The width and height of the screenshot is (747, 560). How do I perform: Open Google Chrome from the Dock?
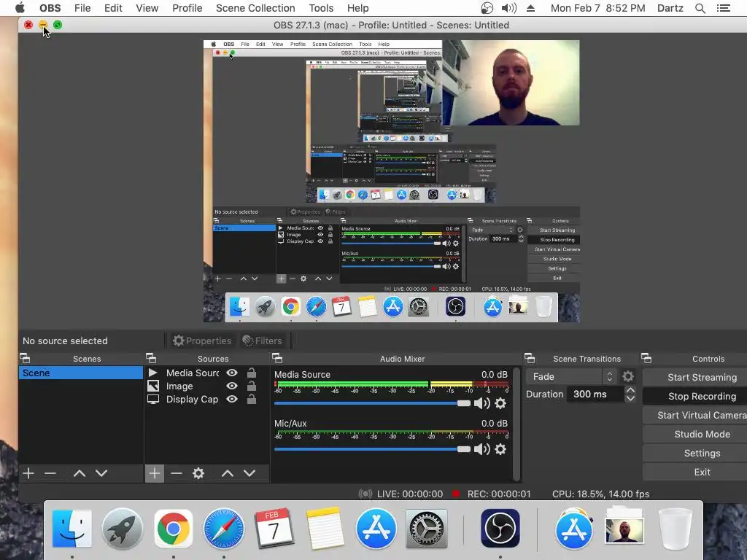pyautogui.click(x=174, y=529)
